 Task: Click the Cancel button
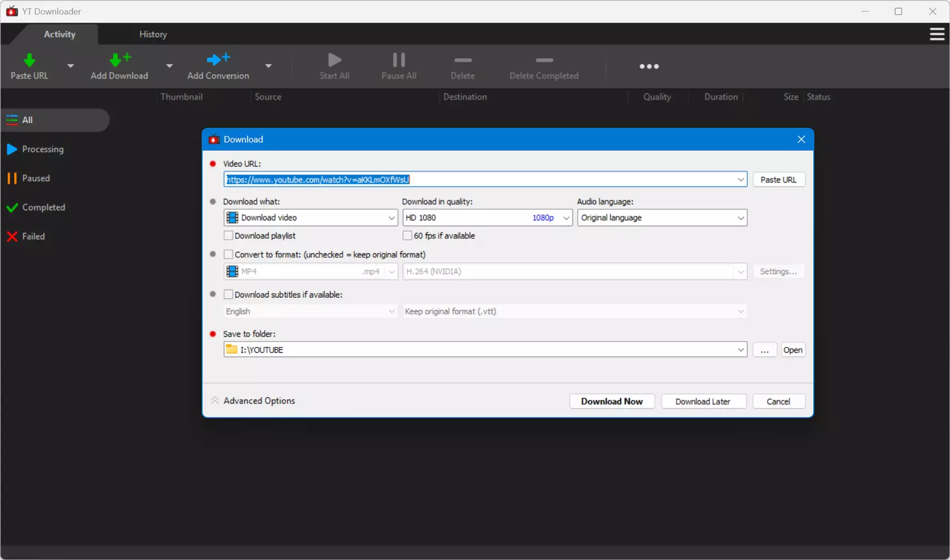pyautogui.click(x=779, y=401)
